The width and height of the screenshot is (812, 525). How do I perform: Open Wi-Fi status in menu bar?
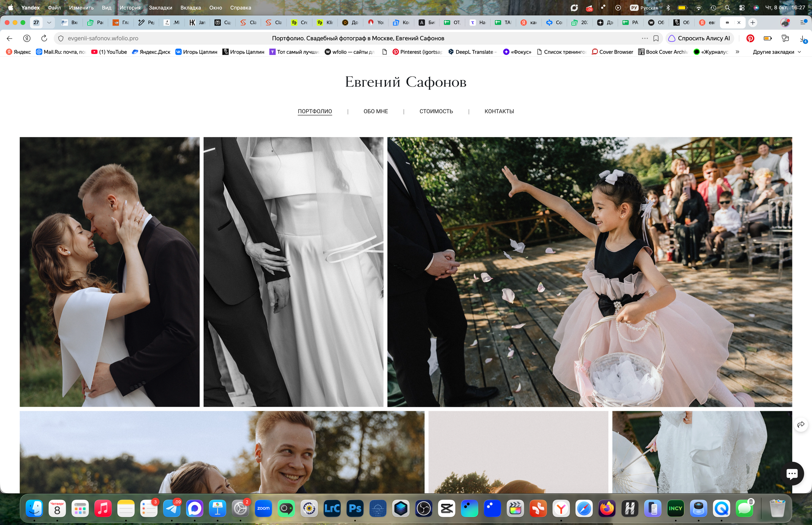(x=698, y=8)
